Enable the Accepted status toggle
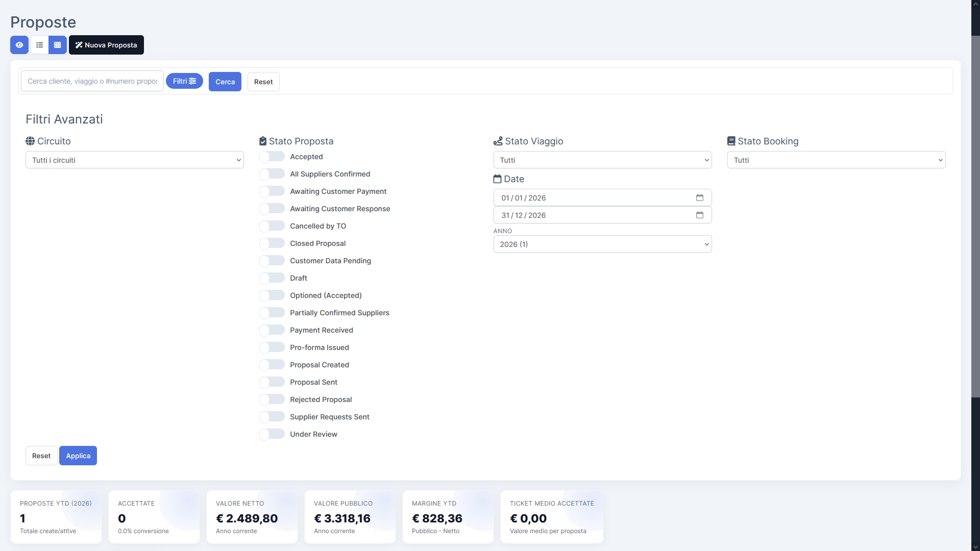 click(272, 156)
